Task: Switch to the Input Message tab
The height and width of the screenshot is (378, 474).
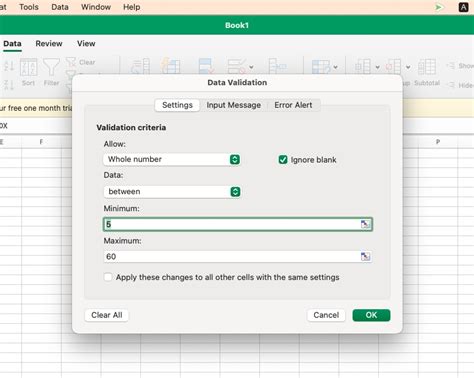Action: (x=234, y=105)
